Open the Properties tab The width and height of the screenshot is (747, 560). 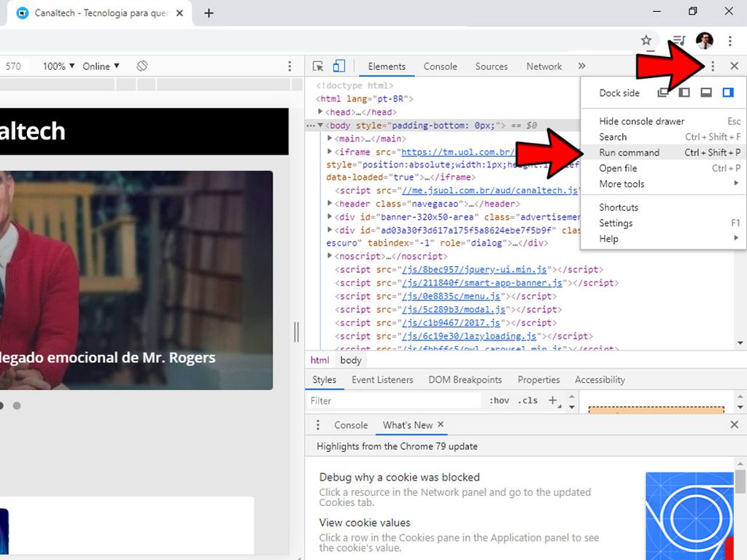point(538,379)
